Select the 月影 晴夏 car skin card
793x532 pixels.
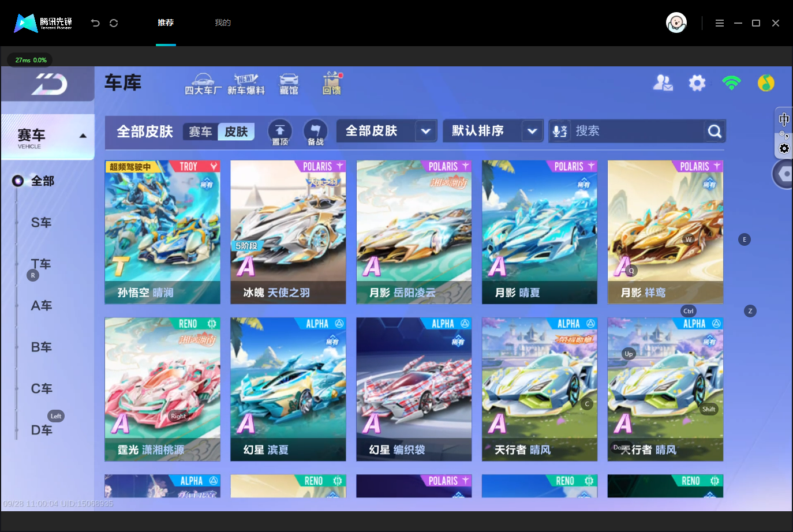tap(540, 232)
